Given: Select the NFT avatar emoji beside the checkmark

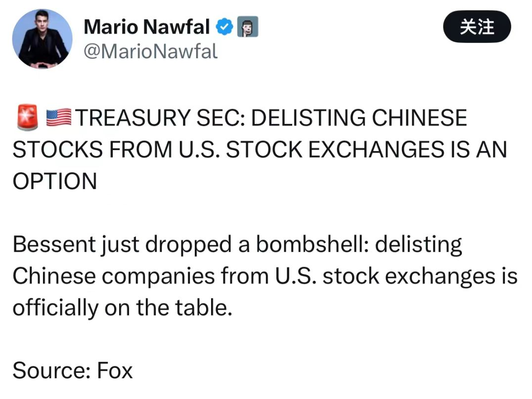Looking at the screenshot, I should (249, 27).
